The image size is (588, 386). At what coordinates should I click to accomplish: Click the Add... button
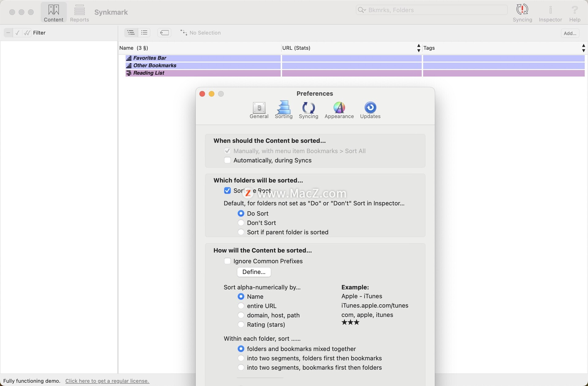(570, 33)
